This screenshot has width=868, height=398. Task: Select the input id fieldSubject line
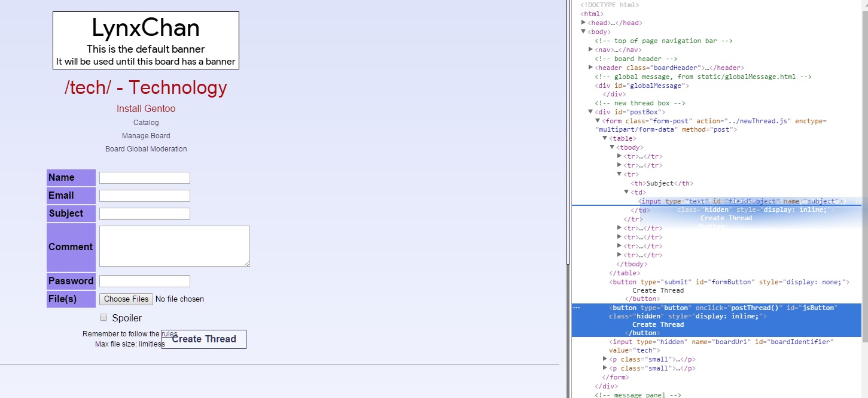[741, 201]
